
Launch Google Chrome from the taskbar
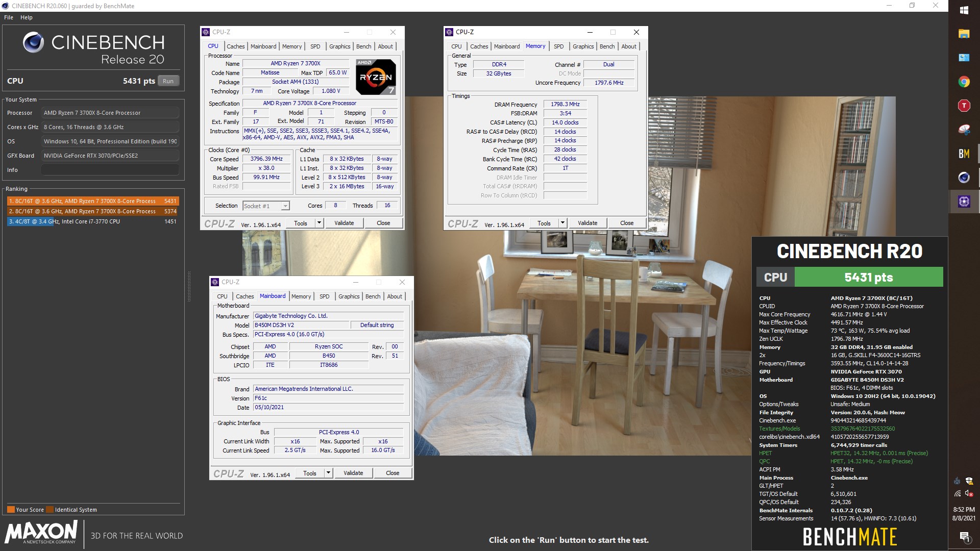[964, 82]
